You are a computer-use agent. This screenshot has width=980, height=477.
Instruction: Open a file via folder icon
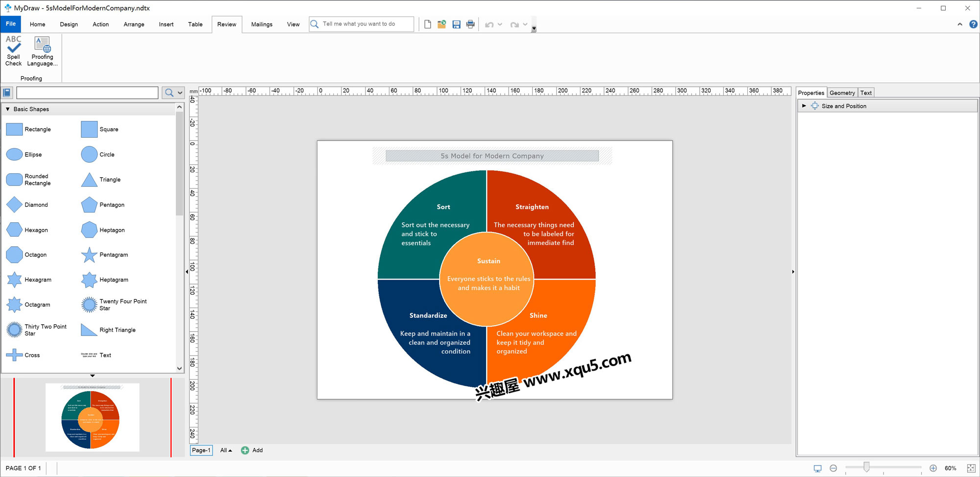(441, 24)
